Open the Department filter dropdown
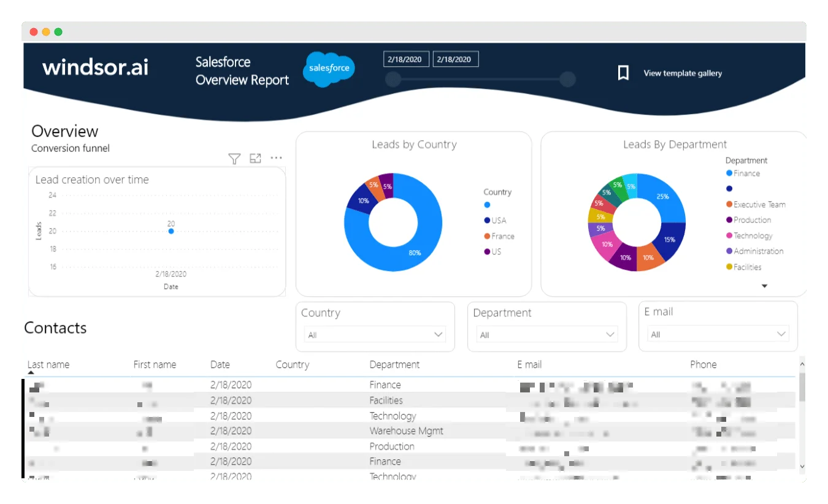The image size is (828, 504). tap(547, 335)
